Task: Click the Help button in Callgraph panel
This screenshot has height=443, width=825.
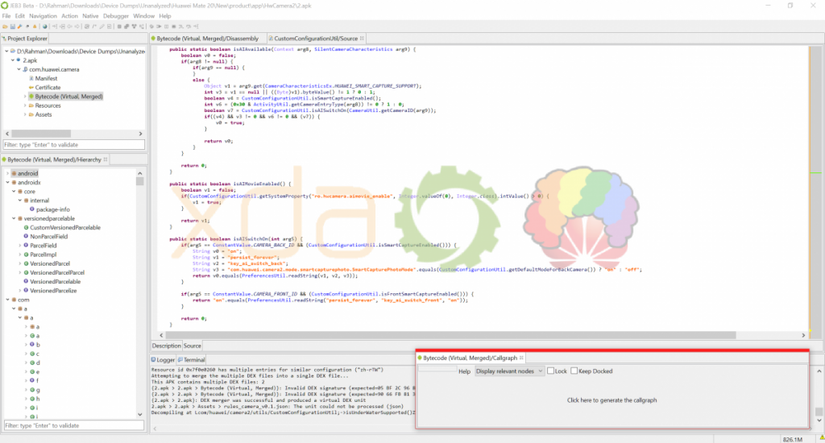Action: pos(464,371)
